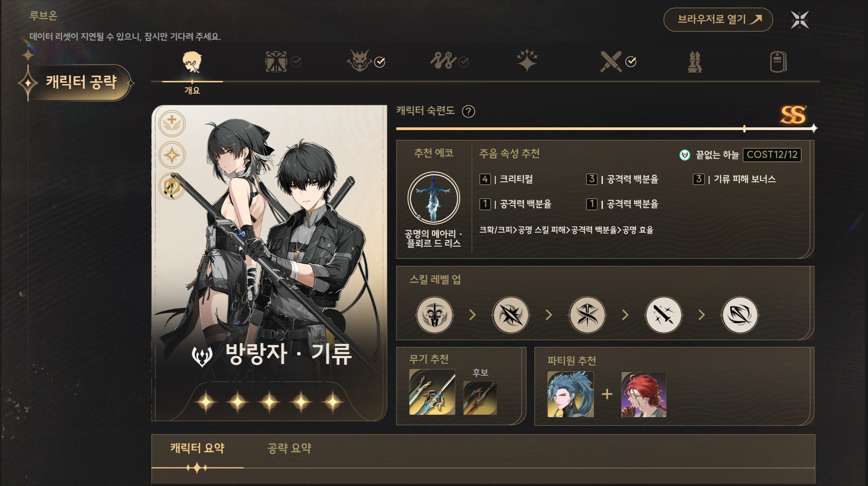Toggle the checkmark next to the Vitruvian icon
Screen dimensions: 868x486
pos(296,62)
